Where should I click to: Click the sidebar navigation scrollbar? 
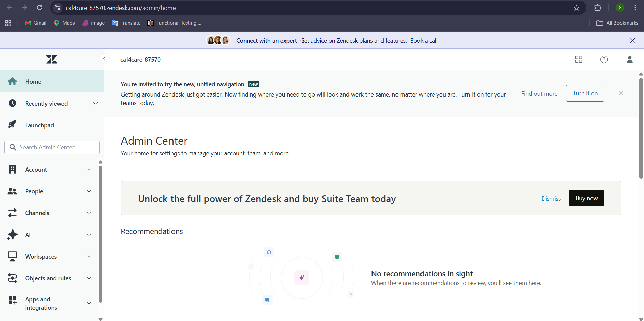click(100, 234)
